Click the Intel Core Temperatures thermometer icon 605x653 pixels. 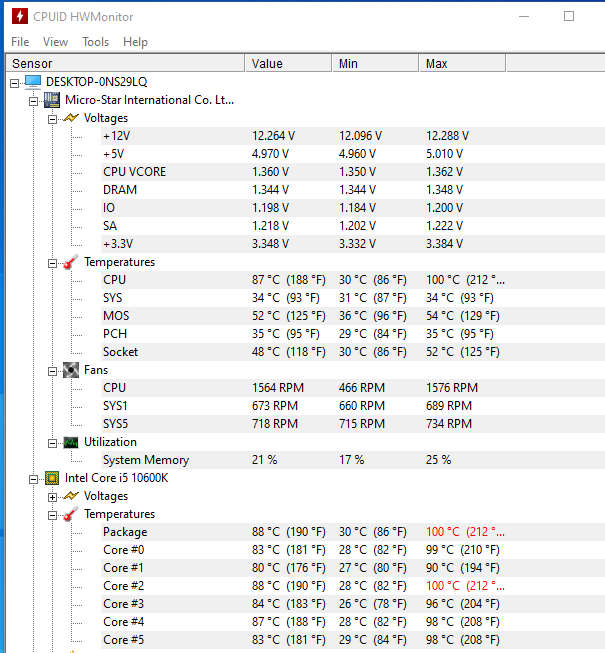[x=71, y=514]
